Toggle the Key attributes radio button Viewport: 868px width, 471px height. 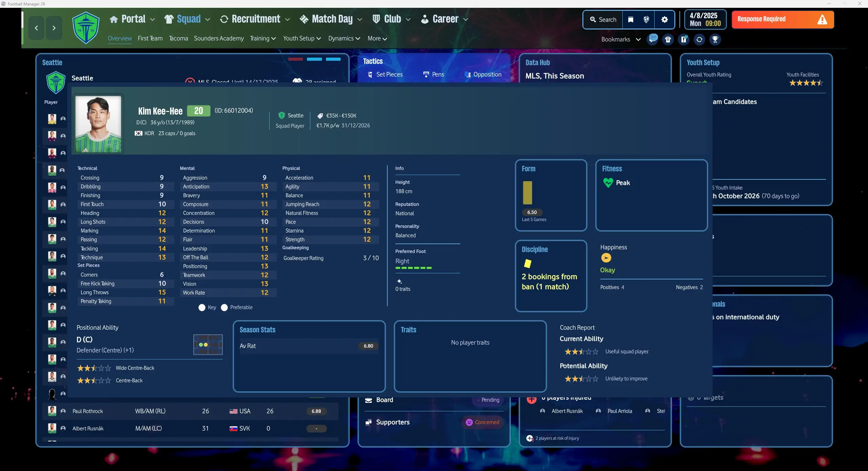coord(202,307)
